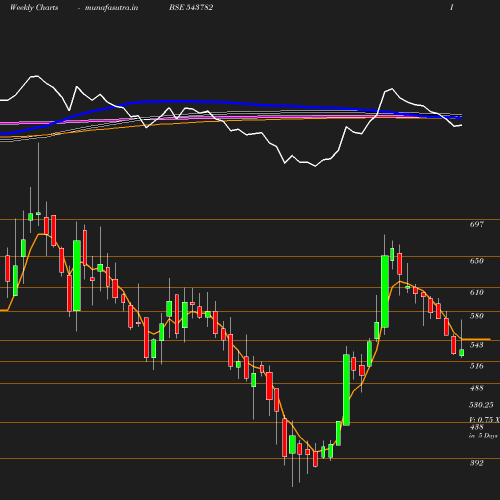Click the 'in 5 Days' text

pos(483,436)
